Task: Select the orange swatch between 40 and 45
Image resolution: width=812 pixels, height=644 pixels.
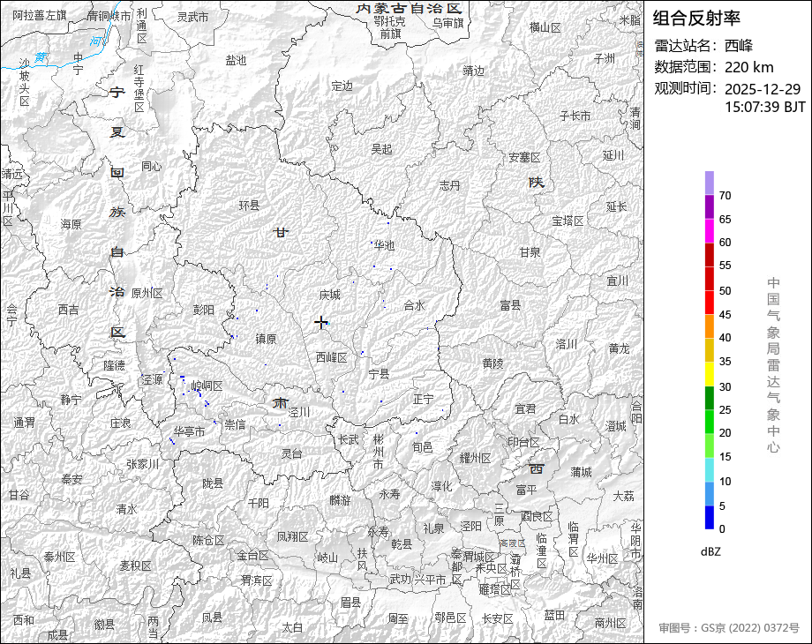Action: coord(709,326)
